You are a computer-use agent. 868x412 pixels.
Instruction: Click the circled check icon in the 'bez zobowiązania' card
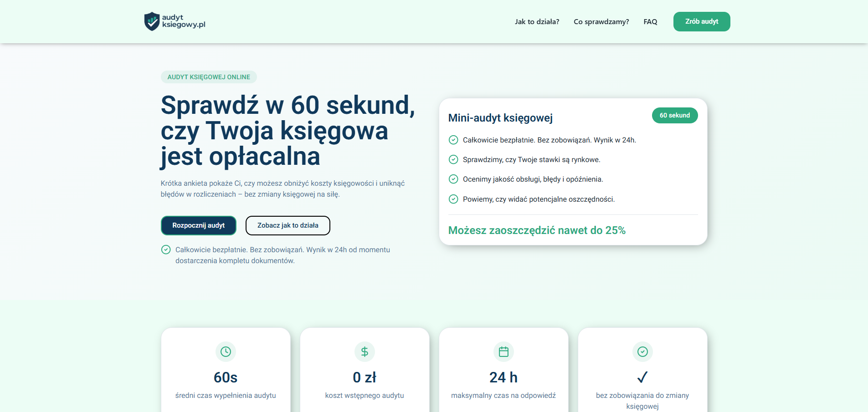[642, 351]
